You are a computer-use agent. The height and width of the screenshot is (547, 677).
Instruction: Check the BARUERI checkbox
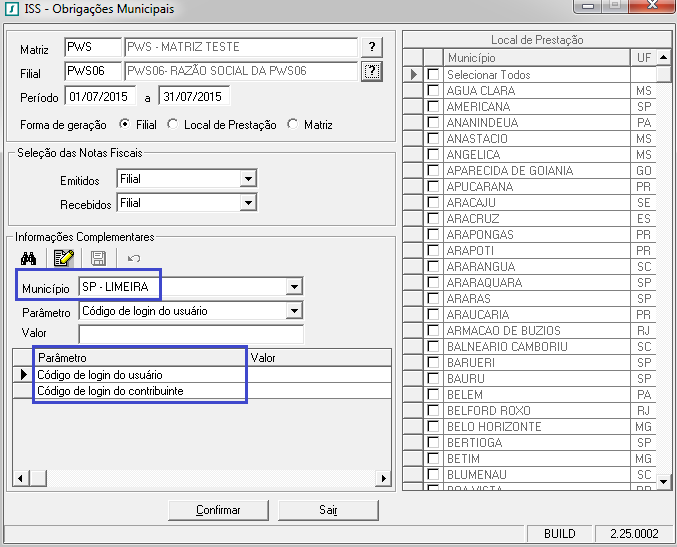[433, 362]
